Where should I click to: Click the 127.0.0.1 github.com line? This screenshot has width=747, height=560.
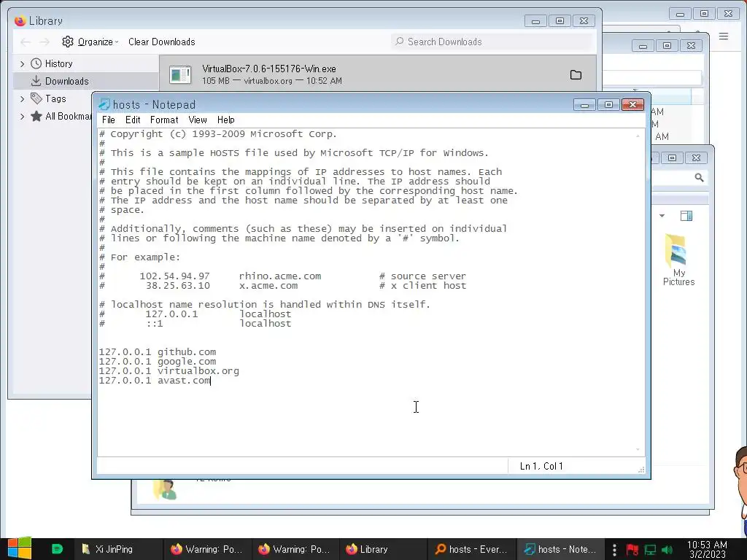tap(158, 352)
